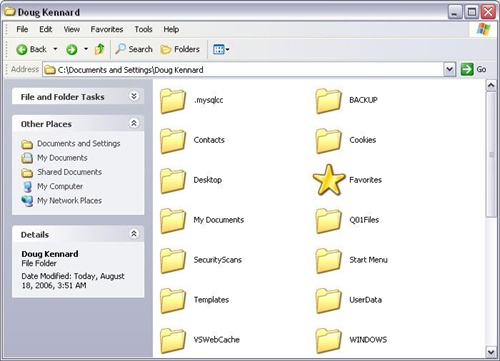500x361 pixels.
Task: Open My Documents link in Other Places
Action: tap(62, 158)
